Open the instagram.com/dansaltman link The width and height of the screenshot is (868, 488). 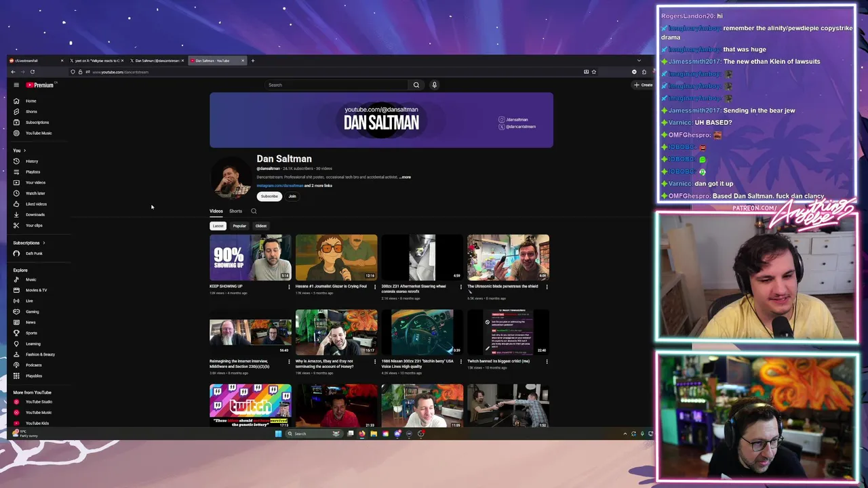click(x=280, y=186)
